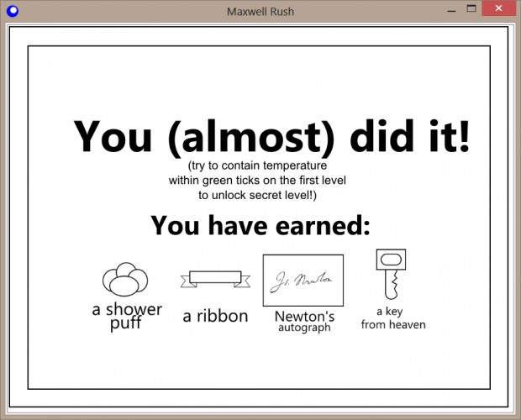Click the secret level hint text
Image resolution: width=521 pixels, height=420 pixels.
pyautogui.click(x=257, y=180)
